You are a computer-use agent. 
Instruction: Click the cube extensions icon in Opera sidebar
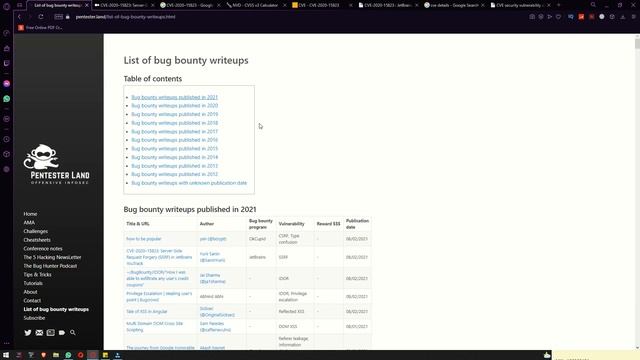7,154
